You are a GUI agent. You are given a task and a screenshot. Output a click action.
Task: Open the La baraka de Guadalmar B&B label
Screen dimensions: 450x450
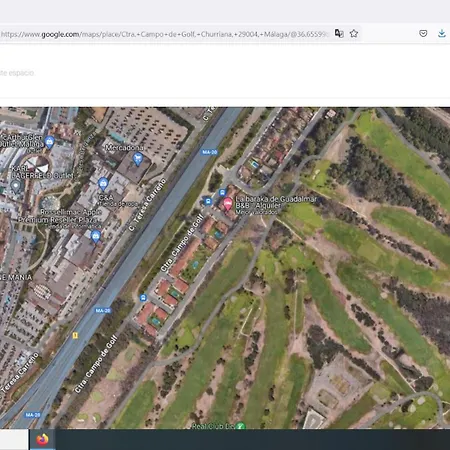point(276,205)
